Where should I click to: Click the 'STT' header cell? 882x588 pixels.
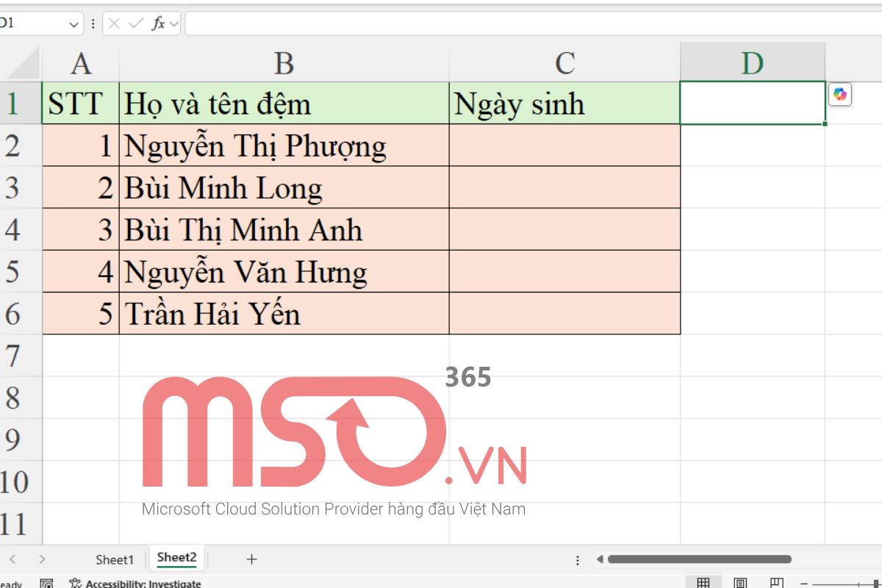tap(81, 103)
